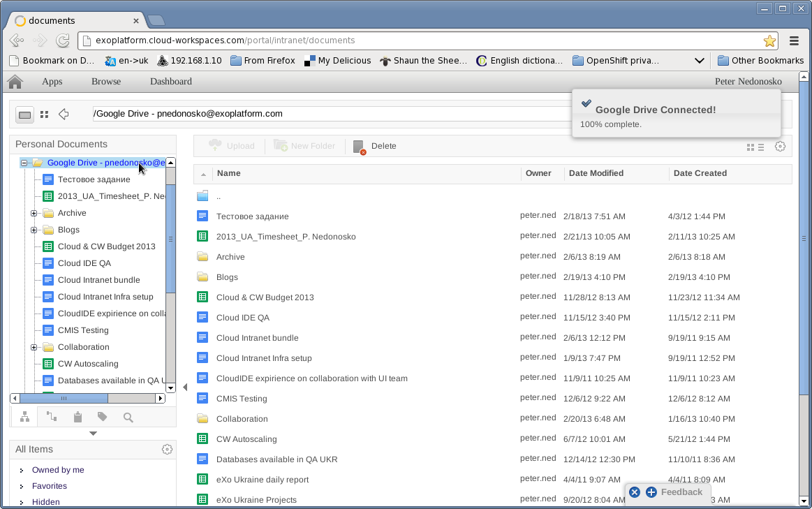The image size is (812, 509).
Task: Open 'CW Autoscaling' in file list
Action: click(246, 439)
